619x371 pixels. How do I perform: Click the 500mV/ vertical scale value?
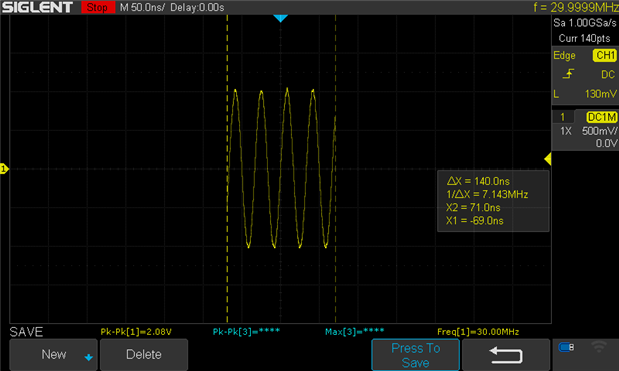click(599, 131)
